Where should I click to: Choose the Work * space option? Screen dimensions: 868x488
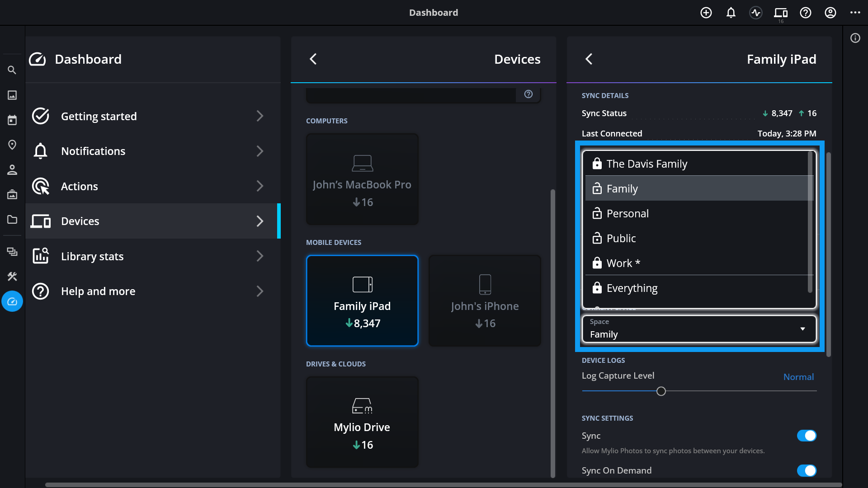tap(623, 263)
